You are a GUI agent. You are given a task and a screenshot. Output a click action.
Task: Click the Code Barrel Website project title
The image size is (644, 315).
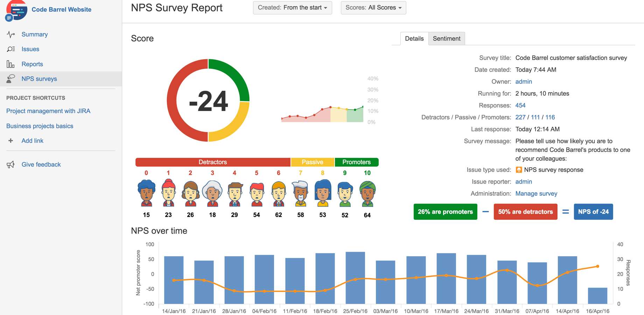tap(62, 9)
